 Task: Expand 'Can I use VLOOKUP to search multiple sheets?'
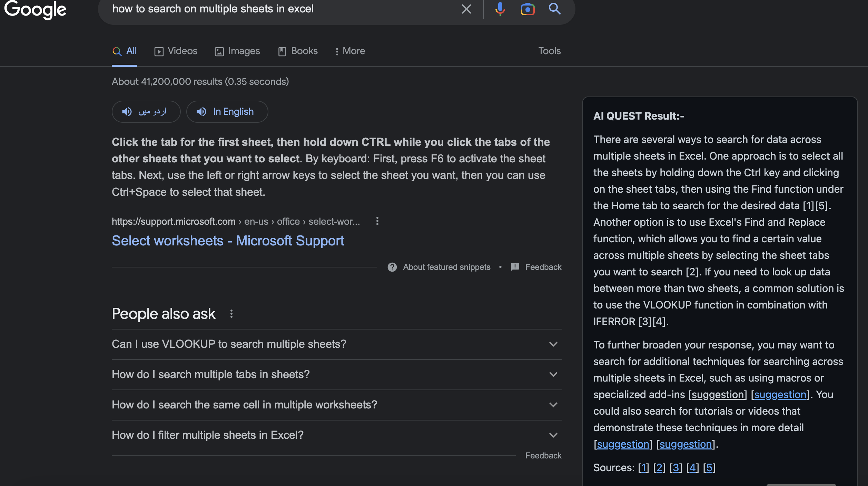point(336,344)
